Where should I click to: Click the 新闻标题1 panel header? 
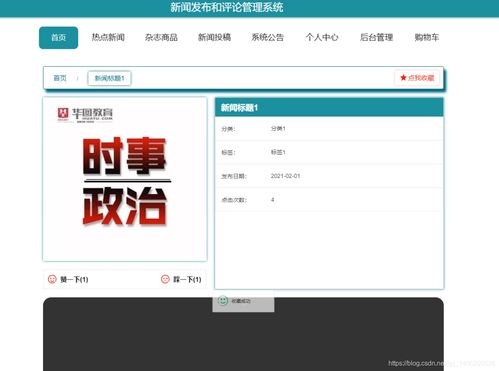pos(329,107)
